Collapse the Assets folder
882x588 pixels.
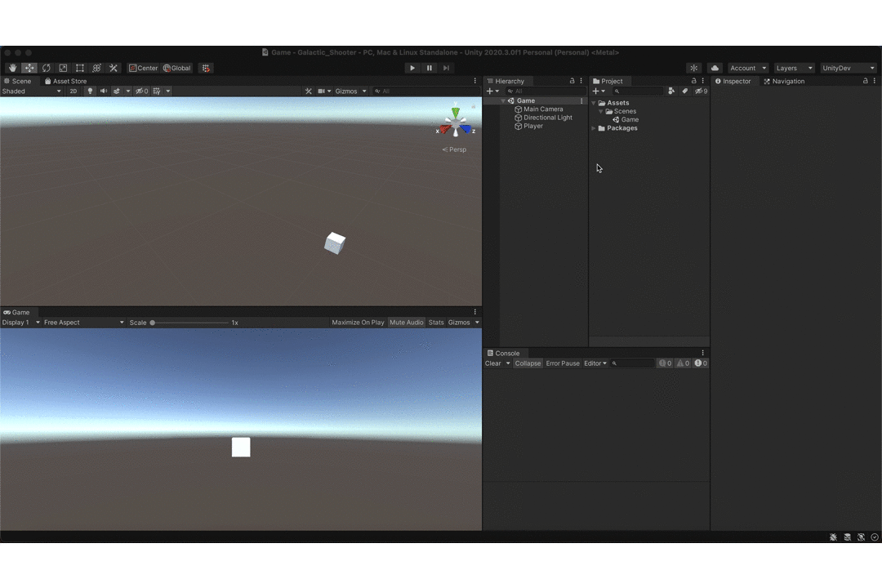(x=594, y=103)
